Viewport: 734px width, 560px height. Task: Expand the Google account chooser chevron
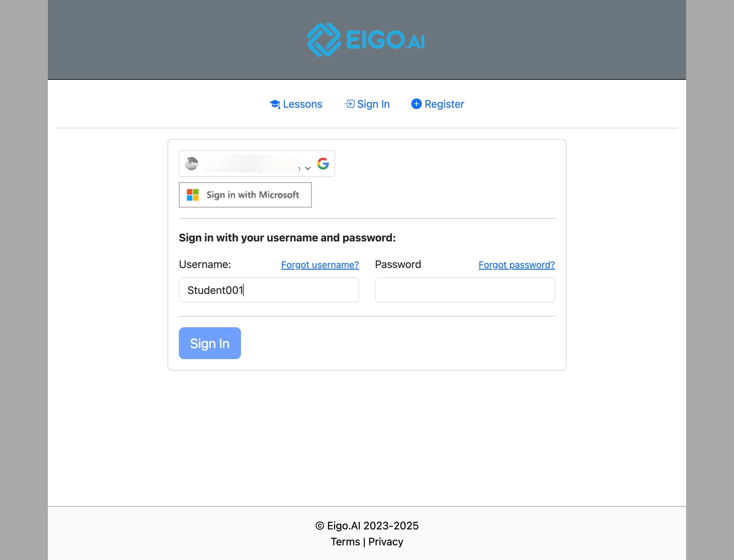pyautogui.click(x=308, y=168)
